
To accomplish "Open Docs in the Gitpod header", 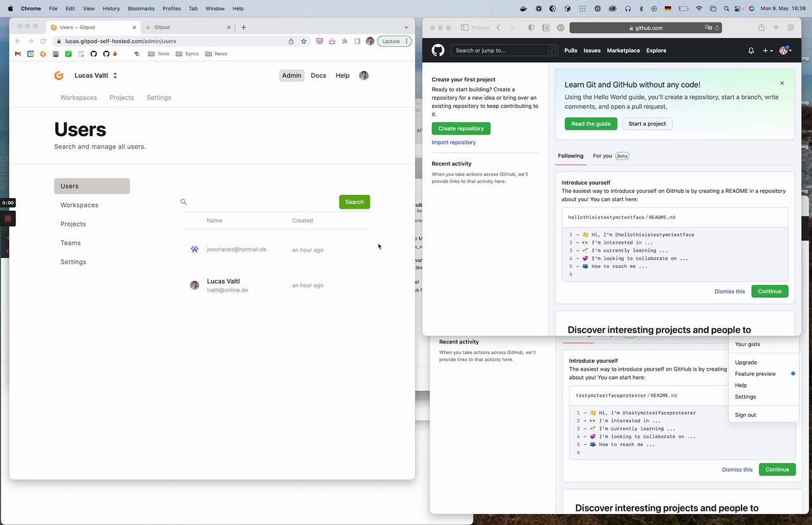I will [x=318, y=76].
